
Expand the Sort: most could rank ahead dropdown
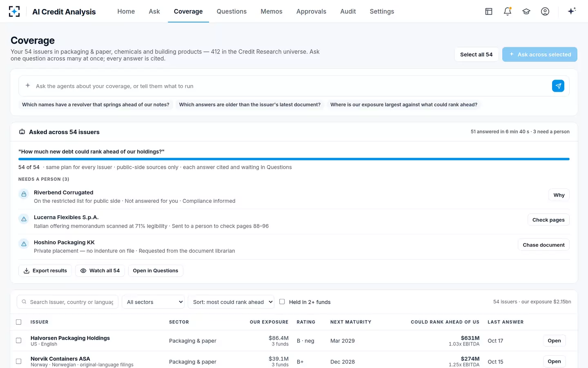(231, 302)
